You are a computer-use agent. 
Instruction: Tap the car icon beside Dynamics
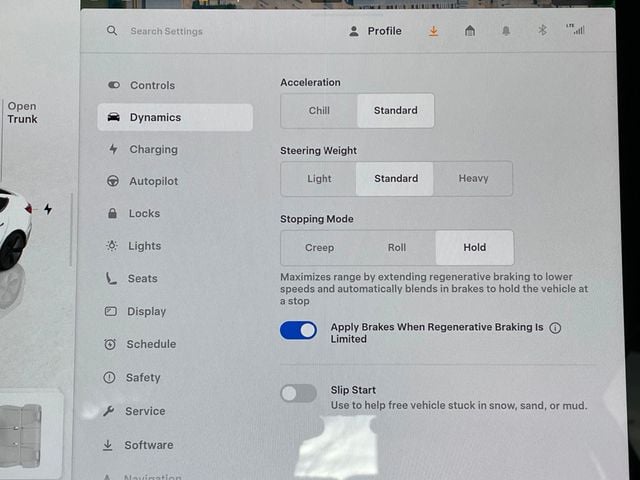(x=113, y=117)
